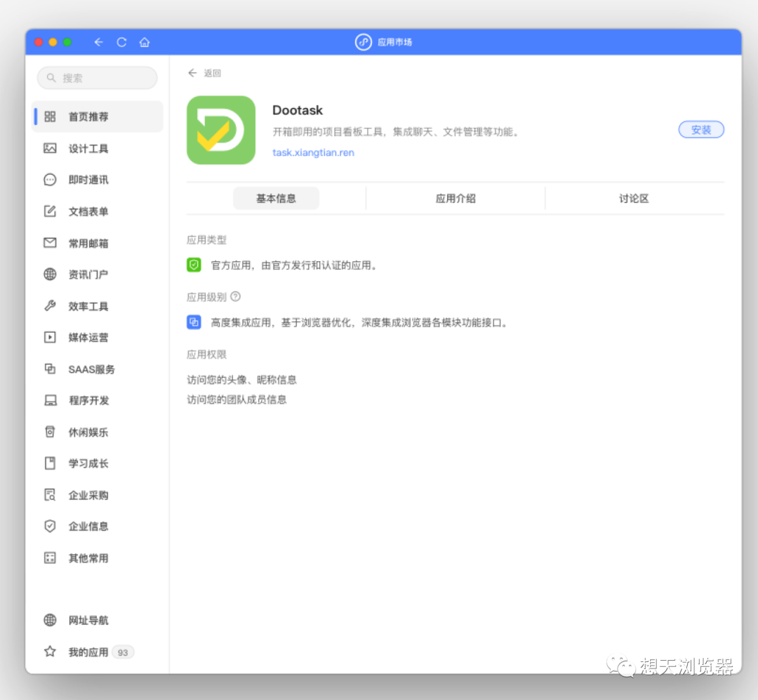Click the Dootask app logo
Screen dimensions: 758x700
pos(221,130)
